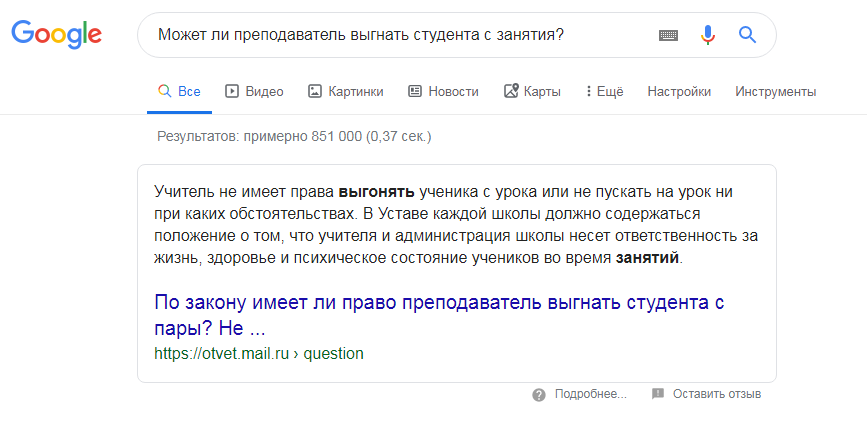Open the on-screen keyboard icon

[x=668, y=35]
